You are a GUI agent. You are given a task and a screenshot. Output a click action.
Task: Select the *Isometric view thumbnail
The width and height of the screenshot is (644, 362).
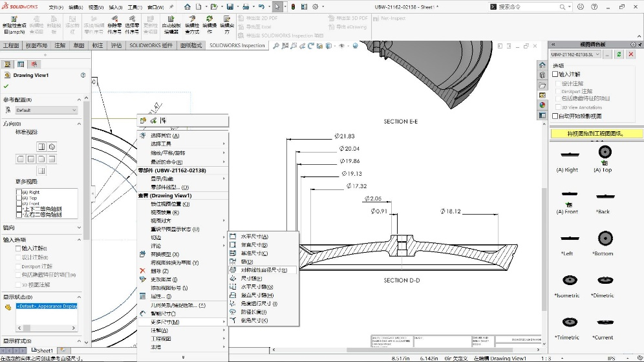tap(568, 281)
